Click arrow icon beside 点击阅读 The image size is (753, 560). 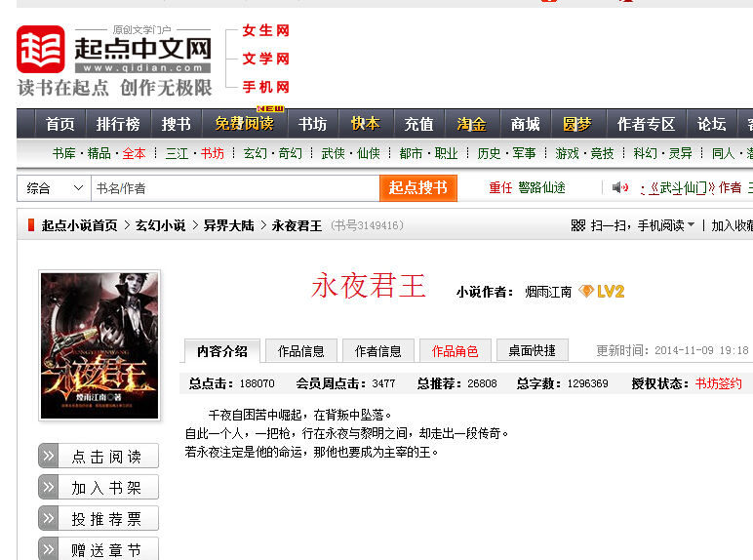[x=49, y=456]
